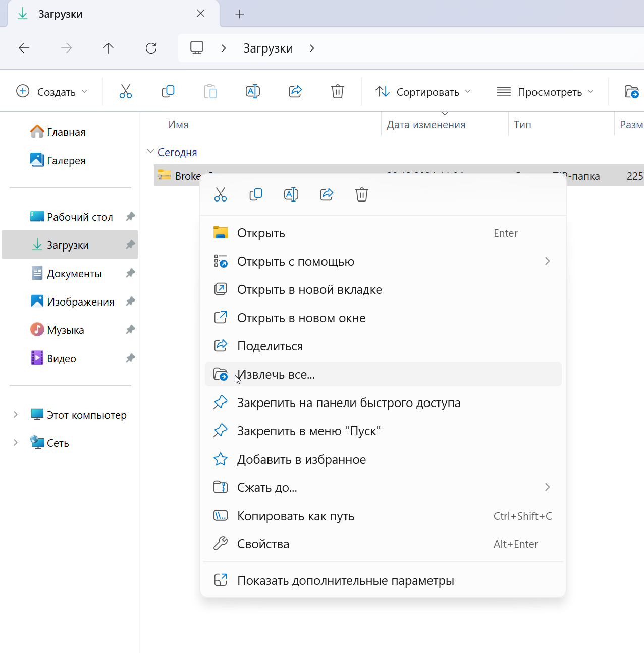
Task: Click the Share icon in the context menu's top row
Action: tap(327, 194)
